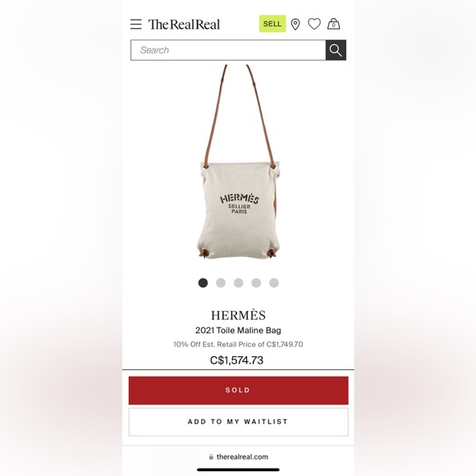The image size is (476, 476).
Task: Open the hamburger navigation menu
Action: tap(135, 24)
